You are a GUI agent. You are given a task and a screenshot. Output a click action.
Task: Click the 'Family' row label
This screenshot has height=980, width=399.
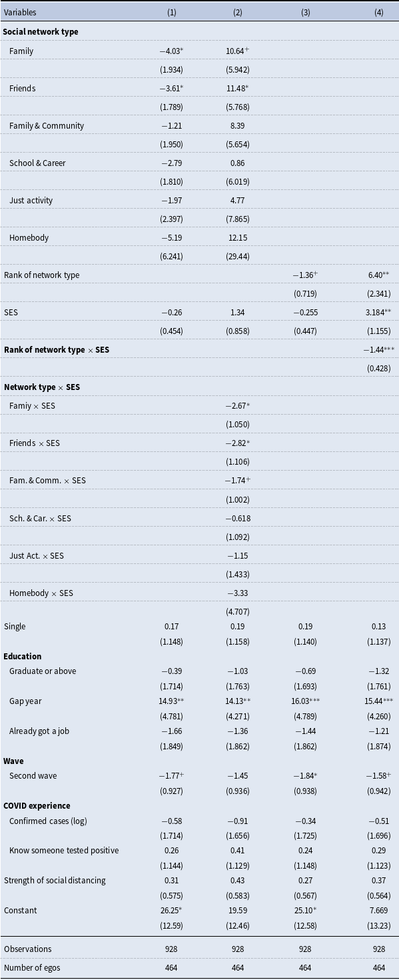21,51
